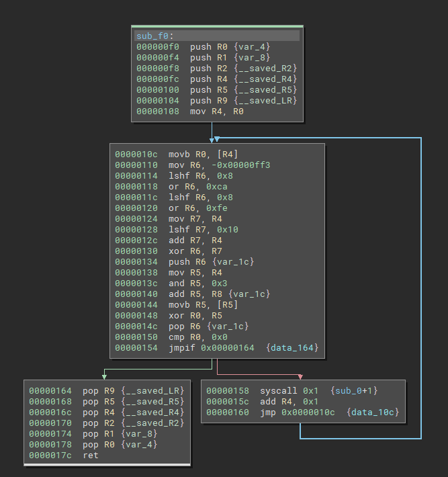Select pop R4 line at 0000016c

(x=107, y=413)
